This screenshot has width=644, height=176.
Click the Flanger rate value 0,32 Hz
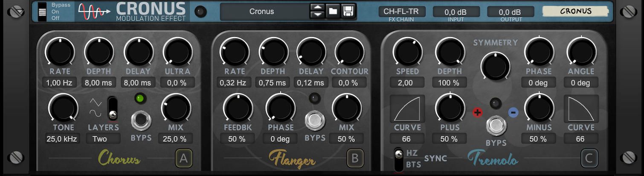coord(233,83)
